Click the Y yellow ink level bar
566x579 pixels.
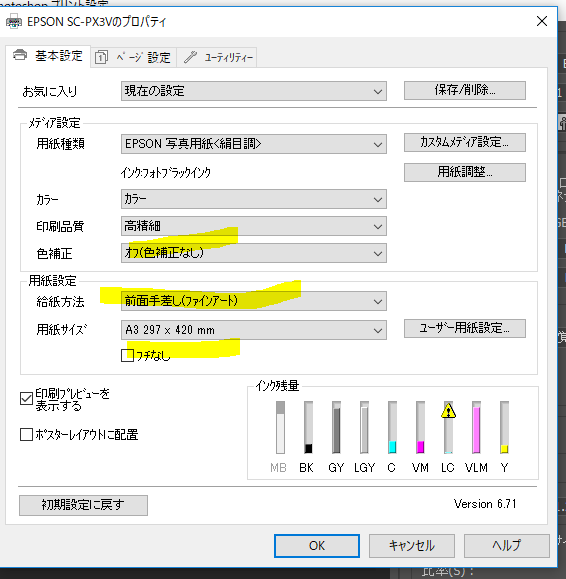504,427
